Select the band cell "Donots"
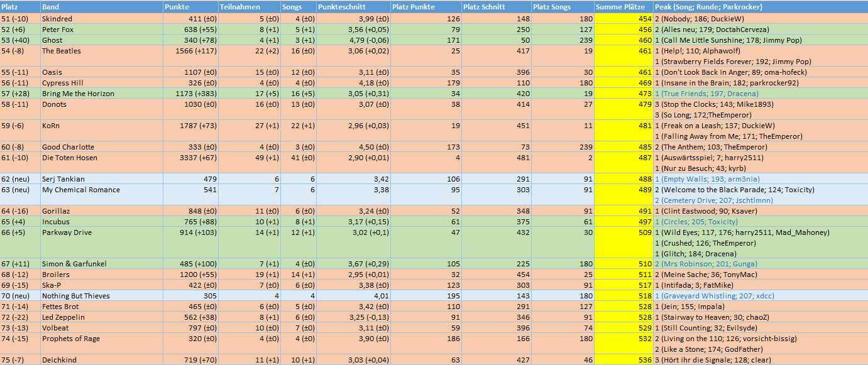 [101, 109]
